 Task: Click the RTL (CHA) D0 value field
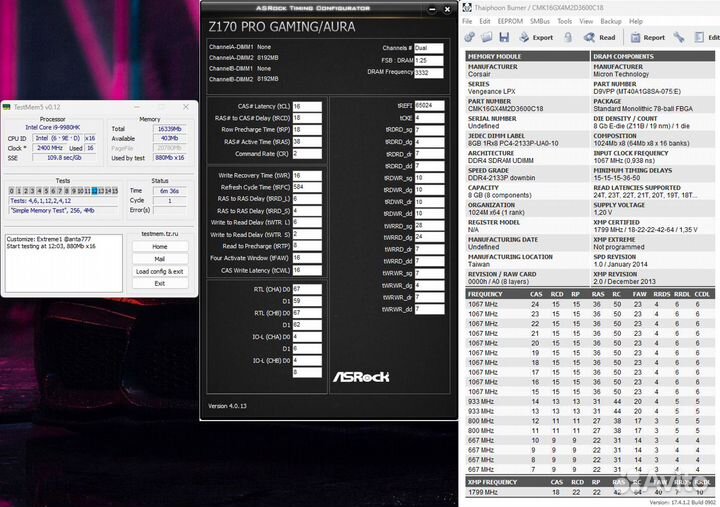point(307,289)
